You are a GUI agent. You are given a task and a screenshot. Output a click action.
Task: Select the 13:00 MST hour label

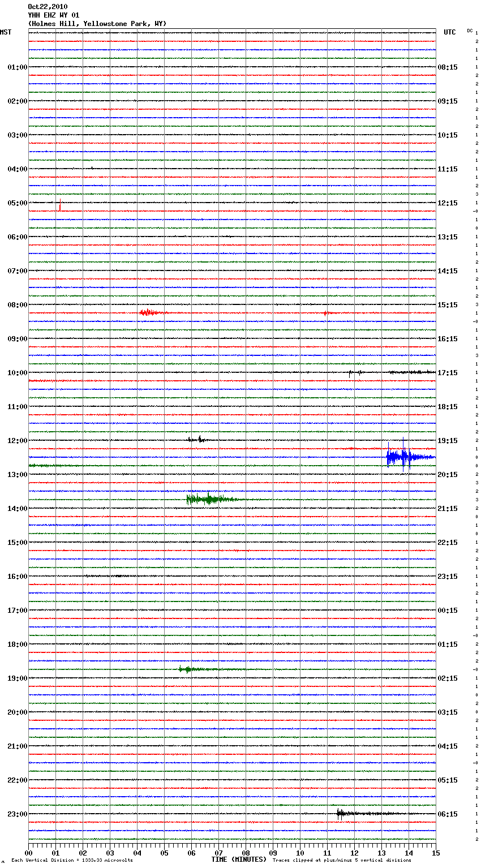pyautogui.click(x=17, y=475)
